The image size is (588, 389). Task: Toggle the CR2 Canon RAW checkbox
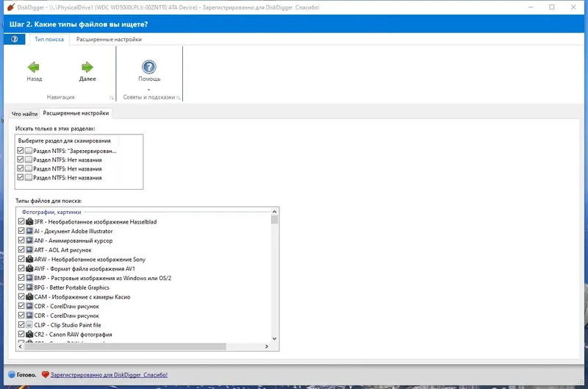tap(21, 335)
